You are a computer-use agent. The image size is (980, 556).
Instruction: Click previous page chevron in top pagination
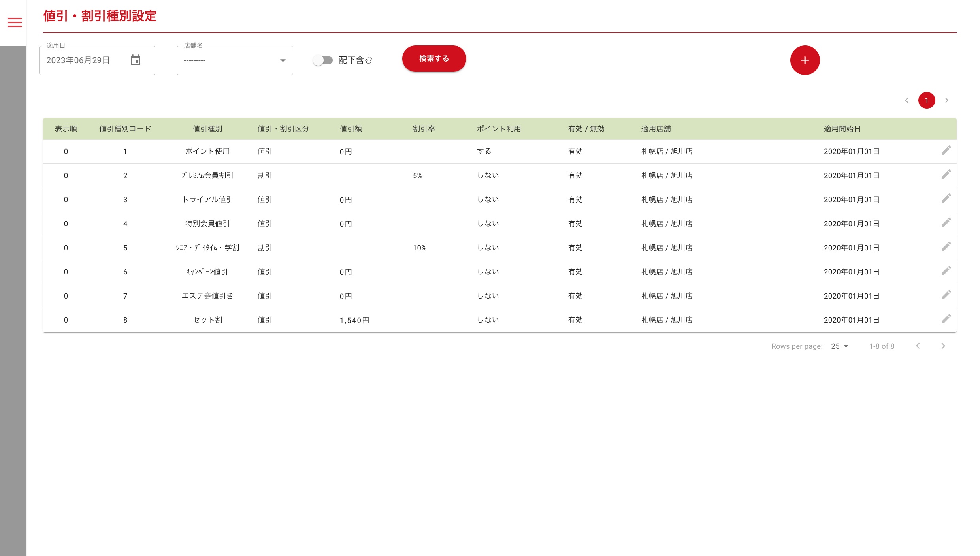point(907,100)
